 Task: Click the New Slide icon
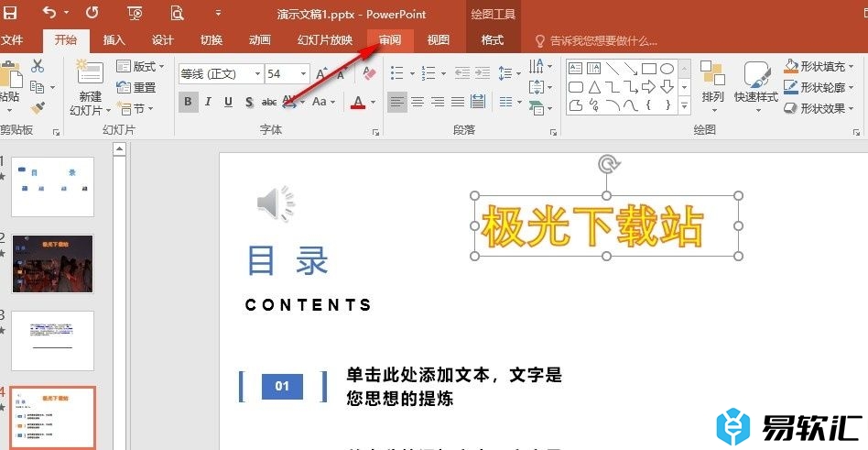[91, 71]
